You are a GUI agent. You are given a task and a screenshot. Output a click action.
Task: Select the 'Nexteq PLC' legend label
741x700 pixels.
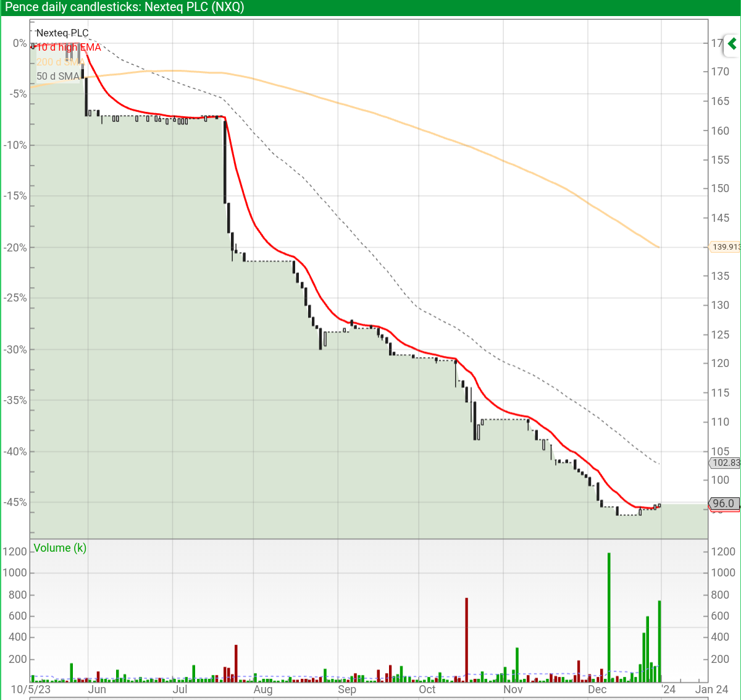(62, 33)
